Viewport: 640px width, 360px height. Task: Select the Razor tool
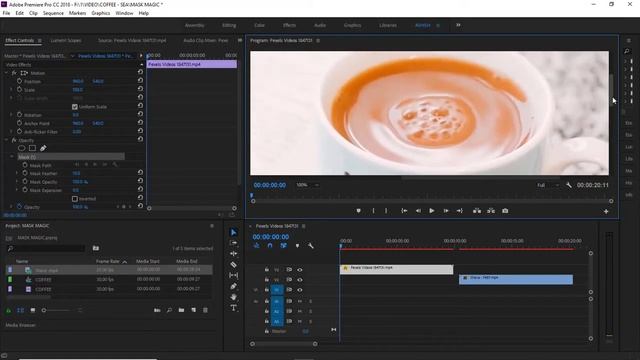pos(233,264)
